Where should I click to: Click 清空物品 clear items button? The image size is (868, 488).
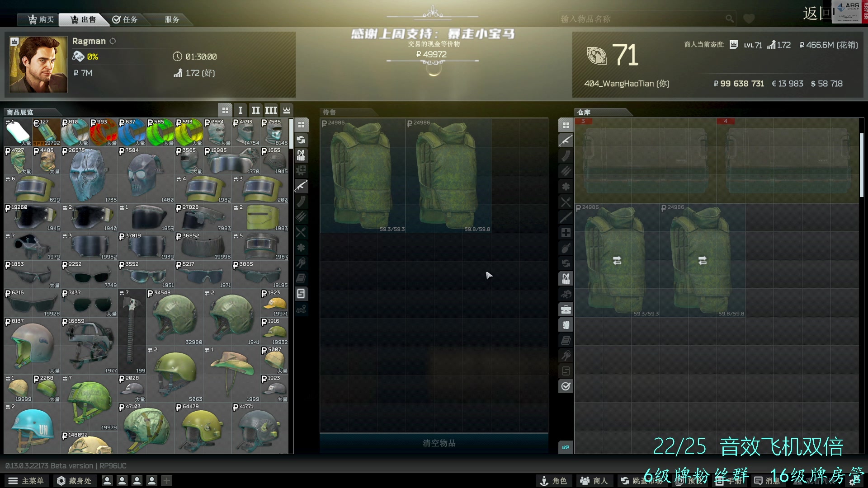434,443
